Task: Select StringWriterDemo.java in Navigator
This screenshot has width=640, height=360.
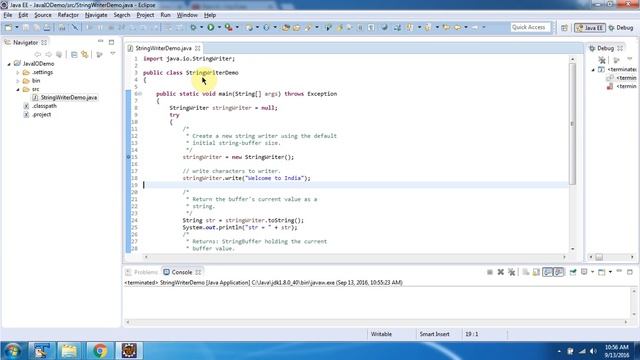Action: (69, 98)
